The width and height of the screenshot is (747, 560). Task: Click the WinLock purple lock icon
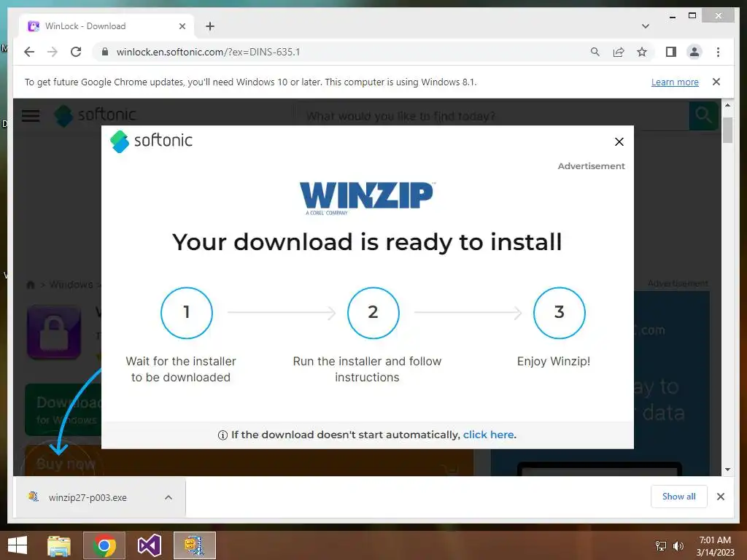(x=54, y=332)
